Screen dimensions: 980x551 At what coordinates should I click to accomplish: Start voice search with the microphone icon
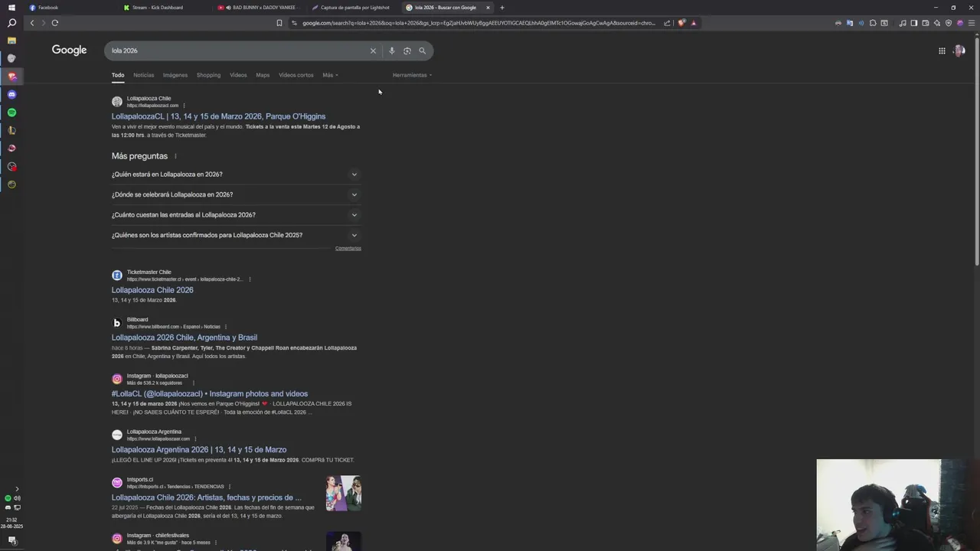tap(391, 51)
